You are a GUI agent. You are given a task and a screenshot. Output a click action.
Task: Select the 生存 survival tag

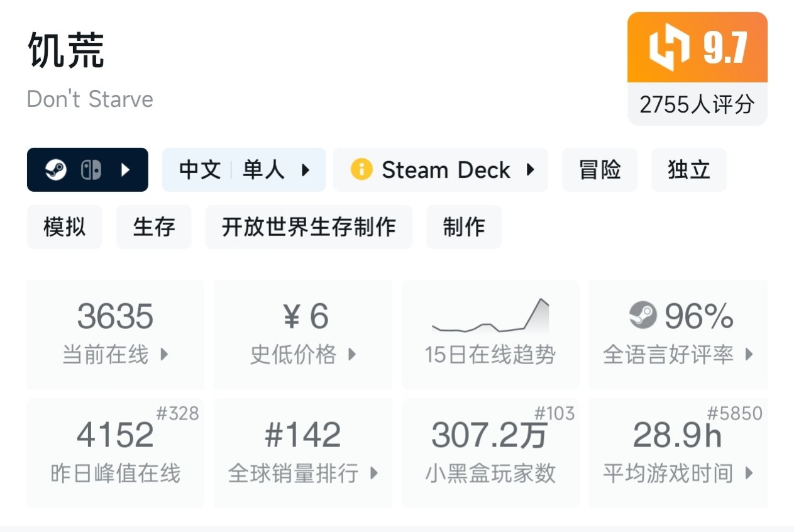click(154, 227)
